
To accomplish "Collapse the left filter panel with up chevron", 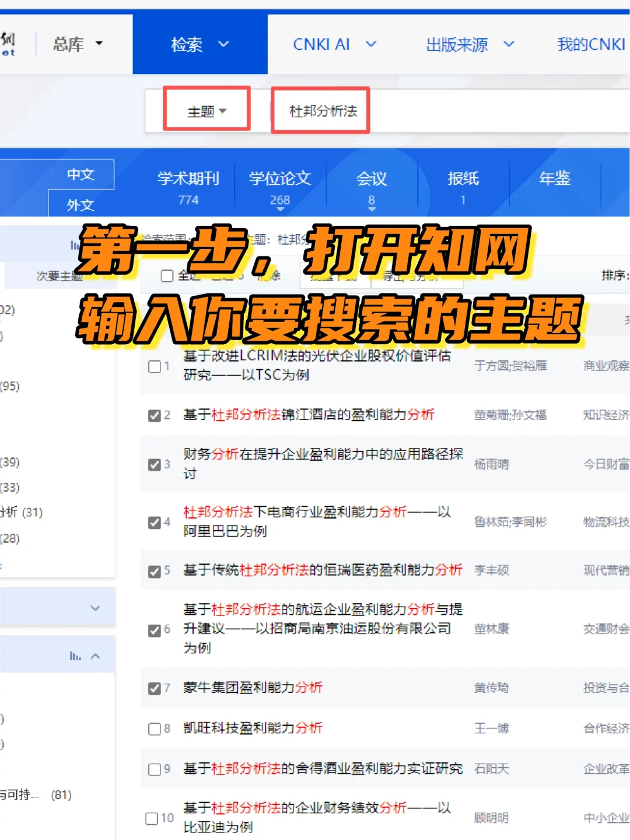I will coord(95,656).
